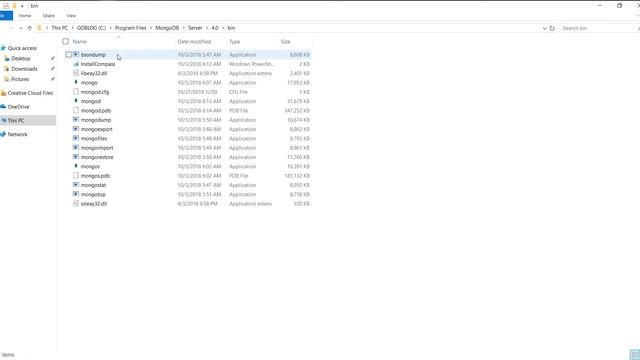
Task: Select the mongorestore file name
Action: [97, 157]
